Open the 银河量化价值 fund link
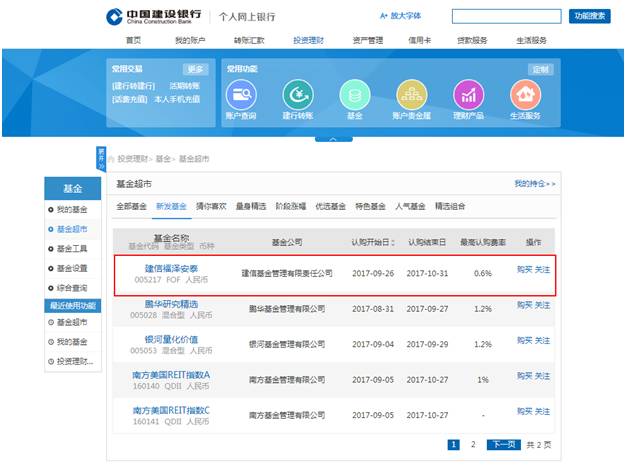Viewport: 626px width, 470px height. [171, 340]
